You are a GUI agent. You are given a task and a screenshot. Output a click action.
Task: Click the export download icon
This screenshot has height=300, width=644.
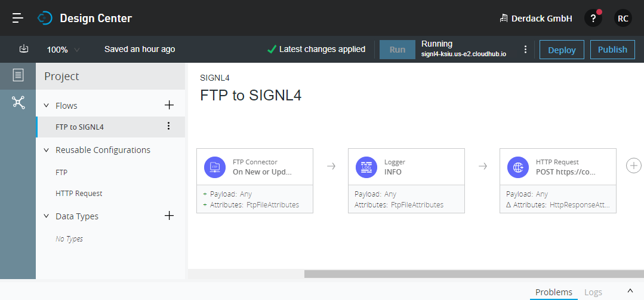[x=24, y=49]
